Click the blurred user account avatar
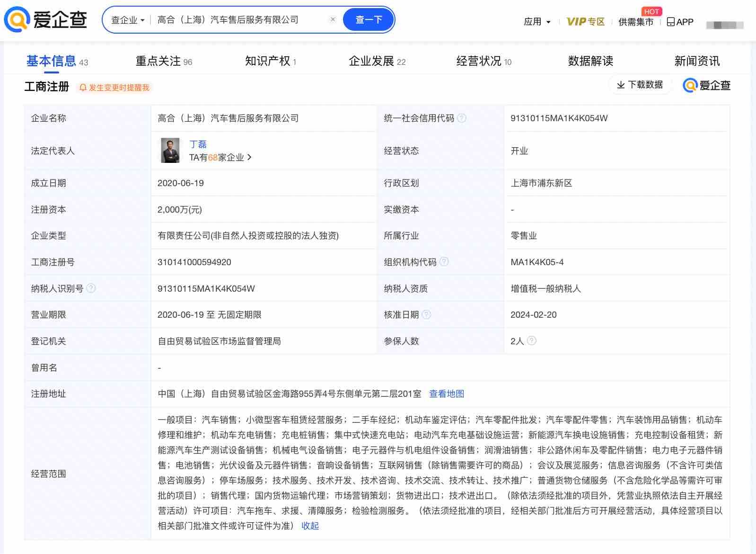The width and height of the screenshot is (756, 554). [725, 25]
